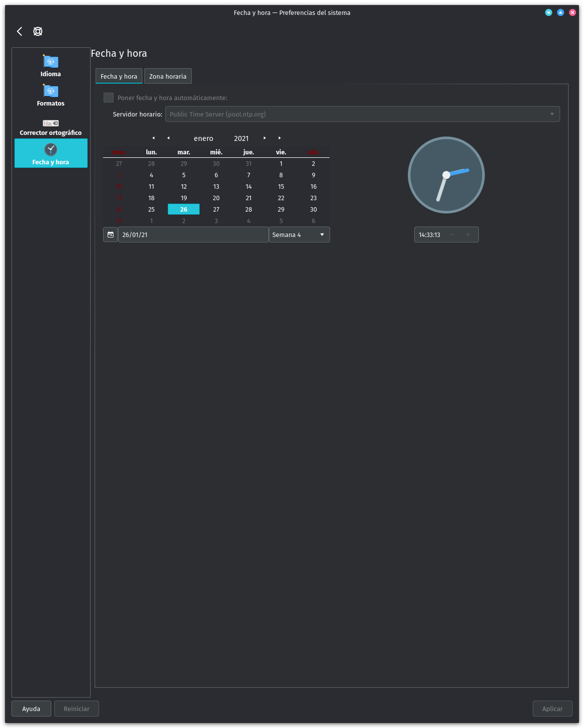Image resolution: width=584 pixels, height=728 pixels.
Task: Select the Fecha y hora tab
Action: click(x=118, y=76)
